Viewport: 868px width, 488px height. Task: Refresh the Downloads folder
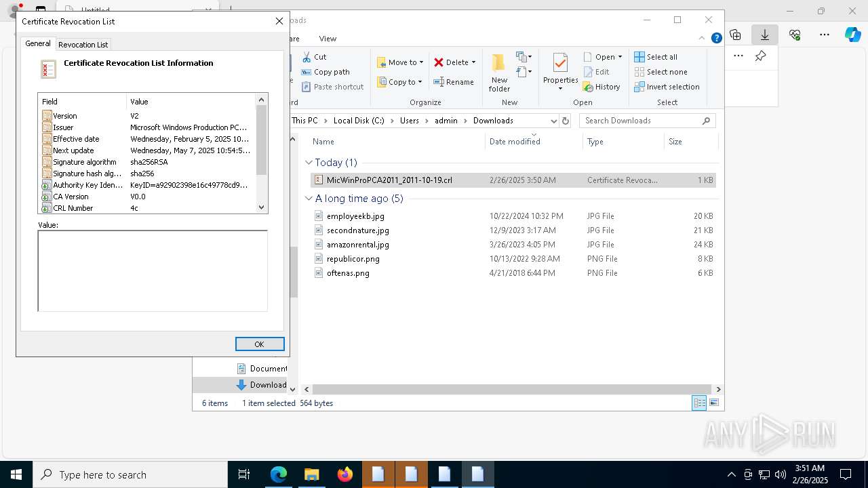coord(566,121)
